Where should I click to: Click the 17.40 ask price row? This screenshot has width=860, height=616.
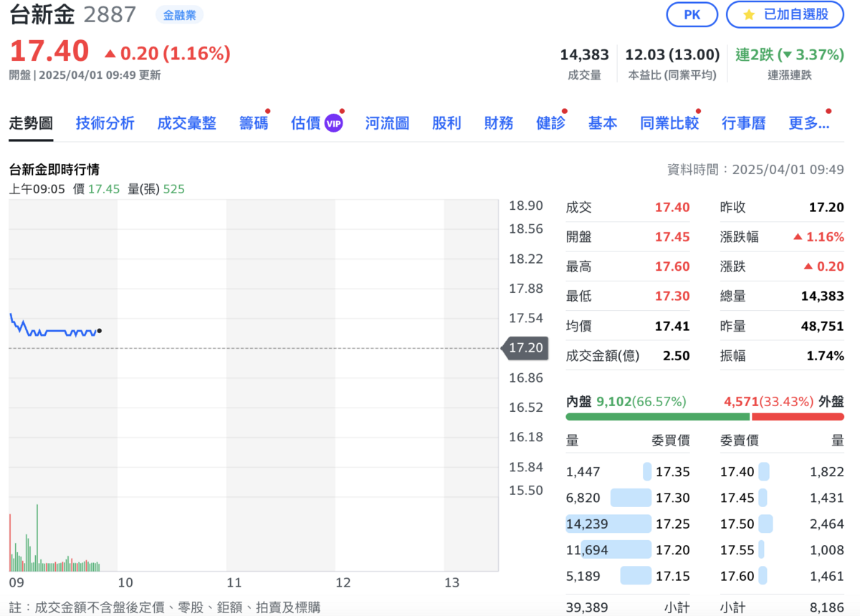782,472
